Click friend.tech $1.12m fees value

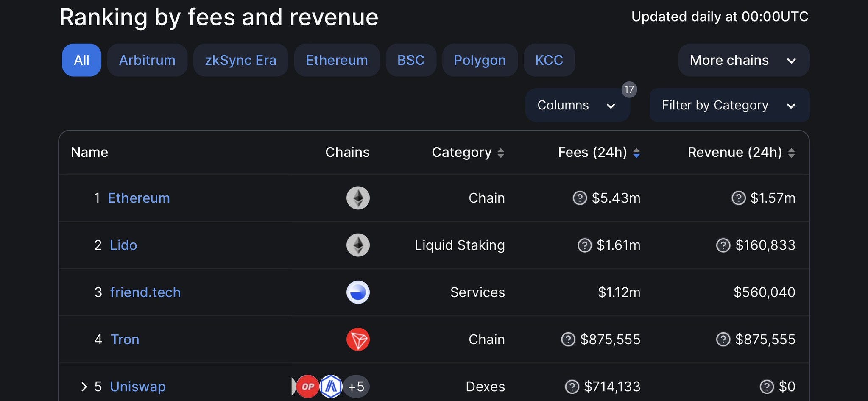619,292
